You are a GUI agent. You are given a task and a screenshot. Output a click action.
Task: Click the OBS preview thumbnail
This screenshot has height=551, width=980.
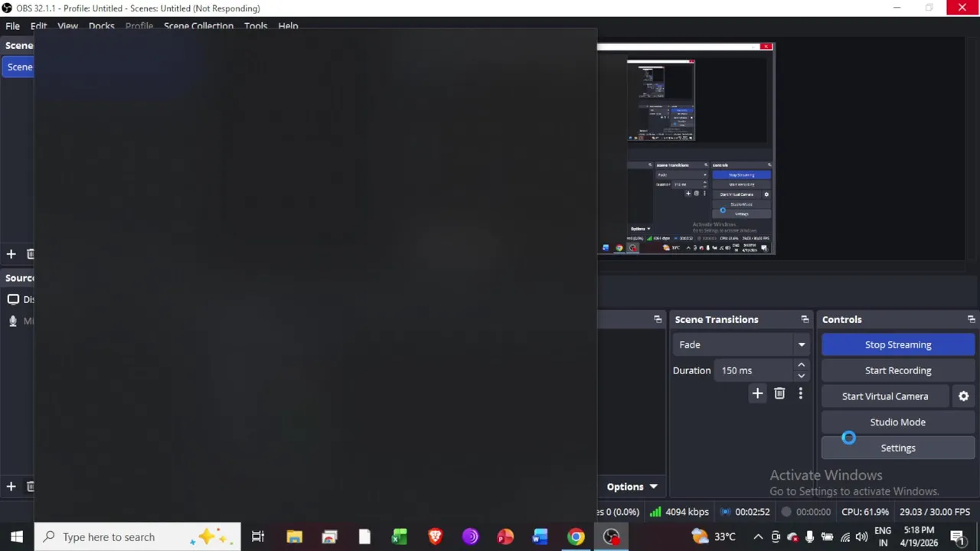[x=686, y=148]
